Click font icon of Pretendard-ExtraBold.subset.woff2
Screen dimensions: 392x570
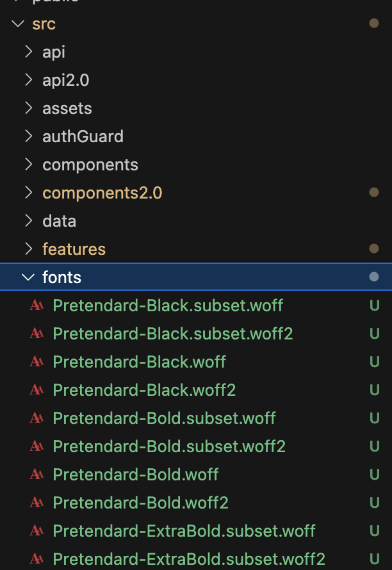[x=37, y=558]
